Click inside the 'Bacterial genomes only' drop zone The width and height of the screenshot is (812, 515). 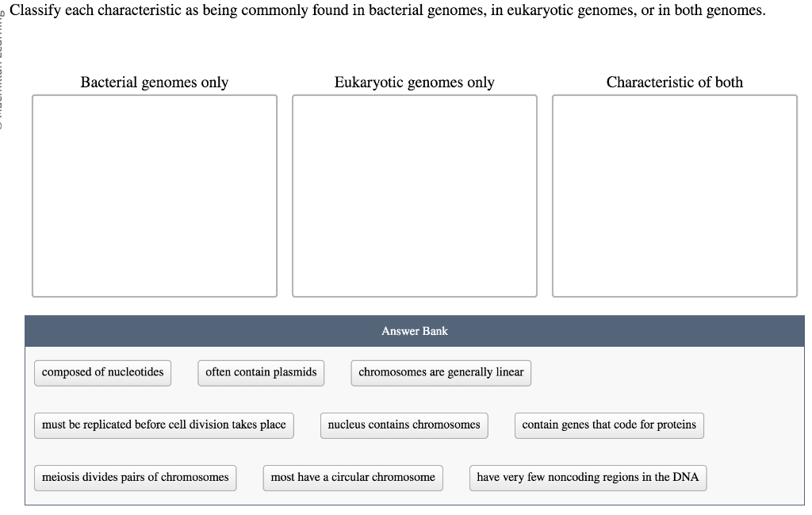(x=155, y=195)
